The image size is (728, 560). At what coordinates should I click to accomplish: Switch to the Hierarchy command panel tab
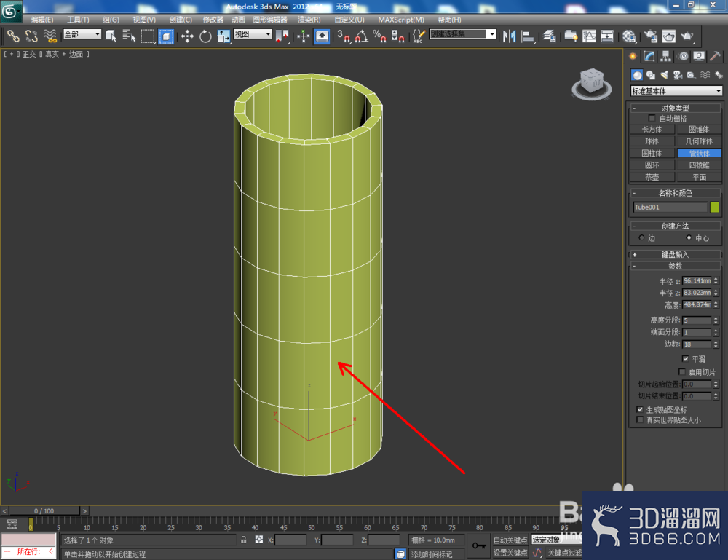[666, 57]
